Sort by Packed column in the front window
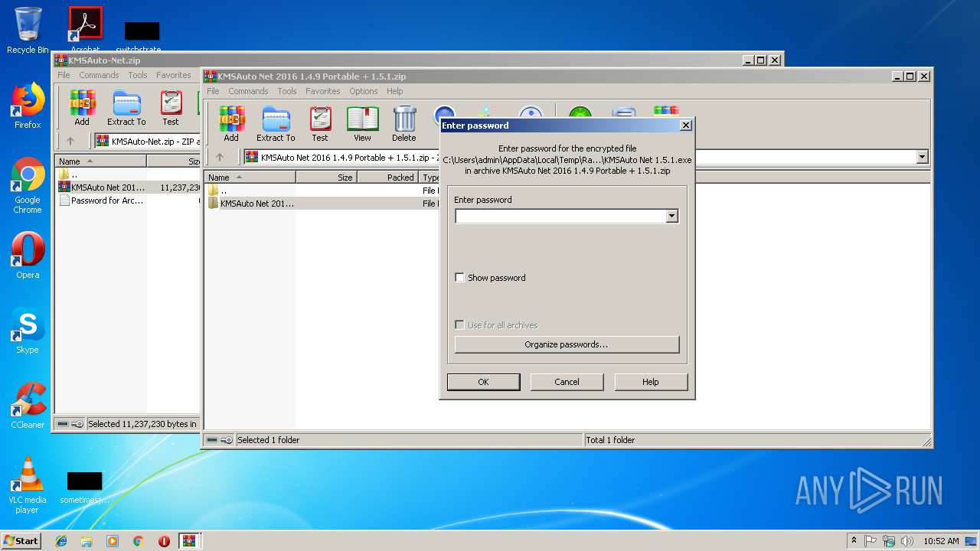Screen dimensions: 980x551 pyautogui.click(x=388, y=177)
